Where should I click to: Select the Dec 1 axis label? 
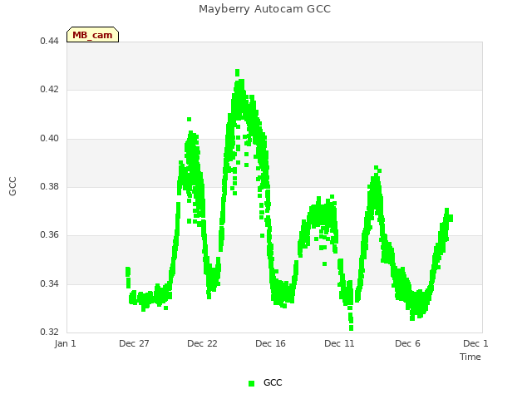[x=475, y=343]
